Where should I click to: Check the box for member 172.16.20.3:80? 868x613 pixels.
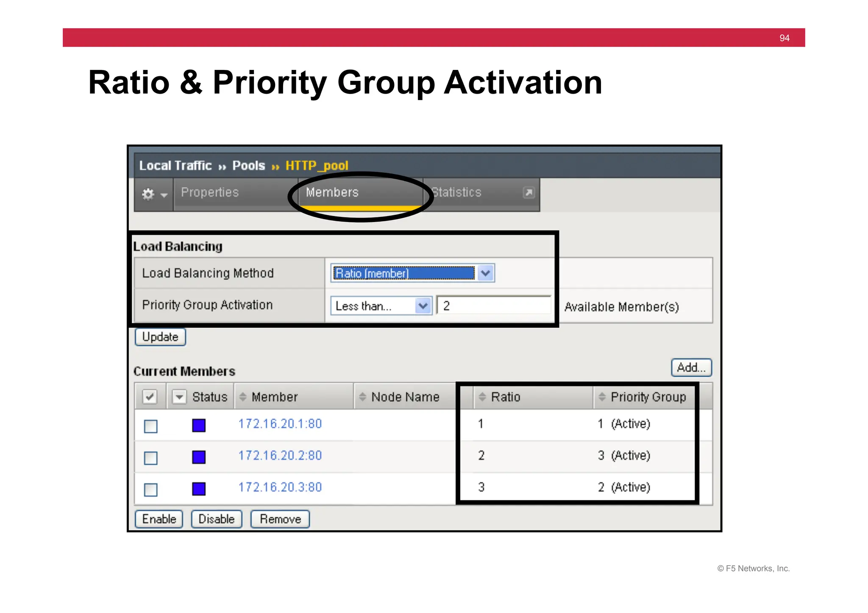tap(150, 490)
